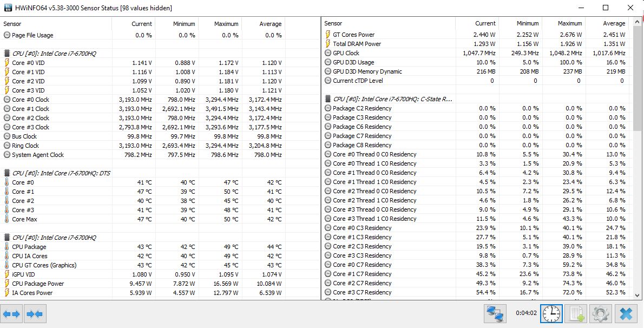
Task: Click the Total DRAM Power lightning icon
Action: coord(328,44)
